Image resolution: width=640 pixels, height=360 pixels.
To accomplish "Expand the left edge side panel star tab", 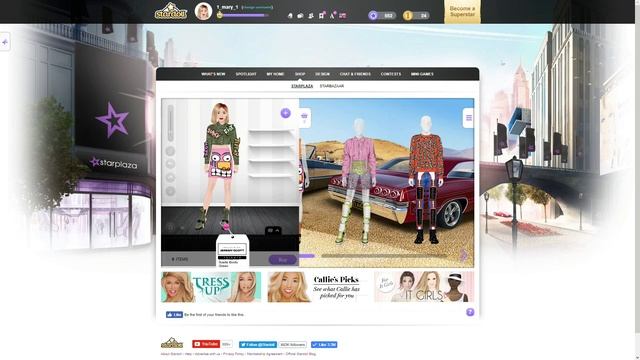I will 4,42.
